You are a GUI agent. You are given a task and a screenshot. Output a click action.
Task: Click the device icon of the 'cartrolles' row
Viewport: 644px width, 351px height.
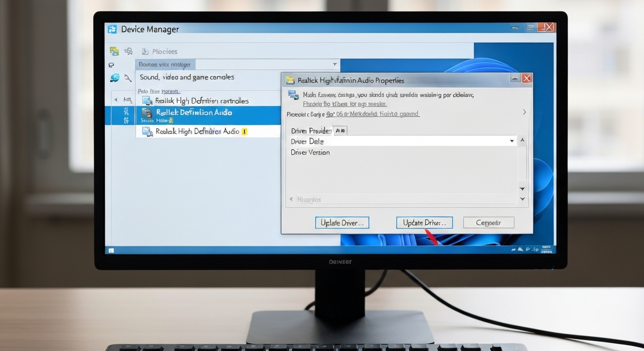click(147, 101)
